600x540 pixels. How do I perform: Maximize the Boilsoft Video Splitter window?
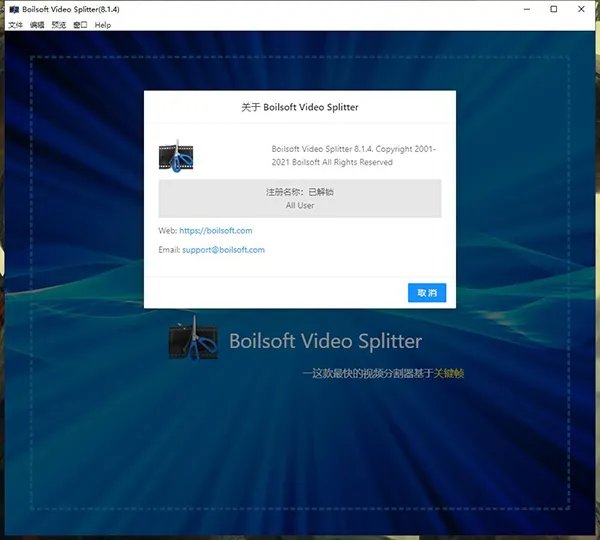554,9
